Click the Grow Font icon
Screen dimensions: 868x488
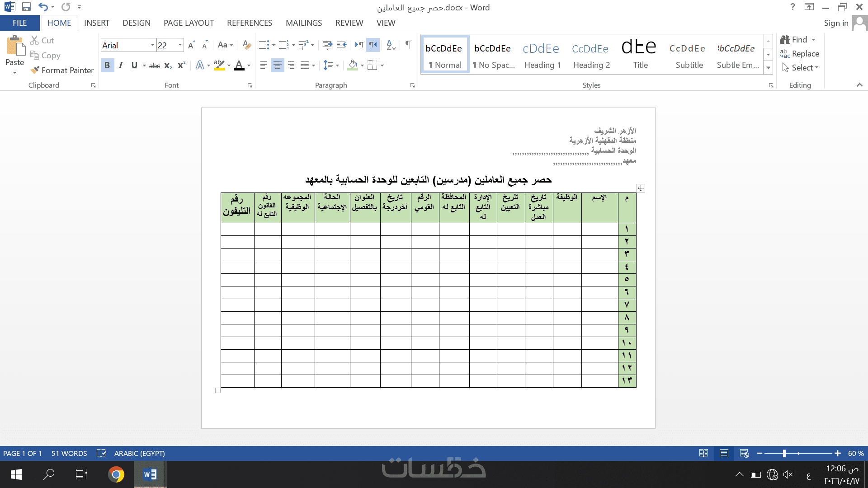point(191,45)
